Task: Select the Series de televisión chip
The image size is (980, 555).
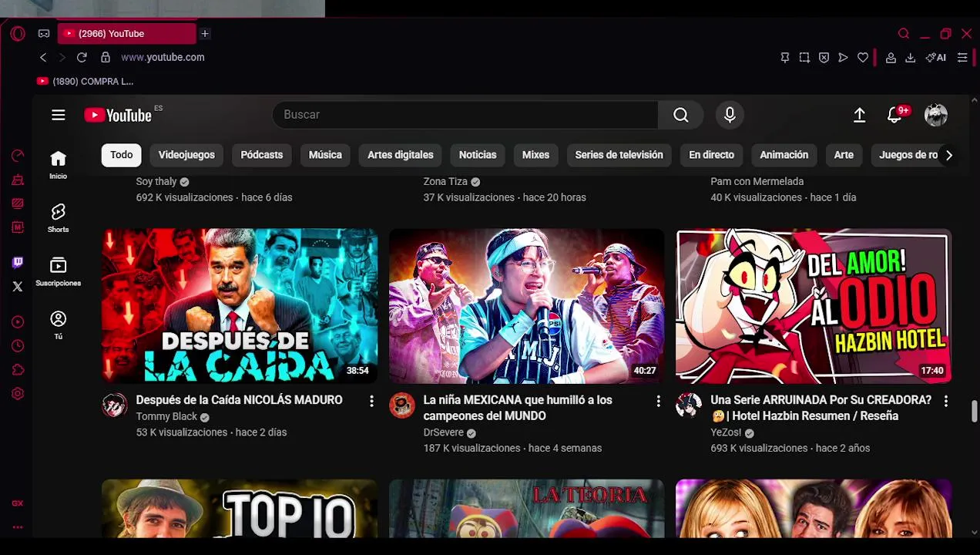Action: pos(619,155)
